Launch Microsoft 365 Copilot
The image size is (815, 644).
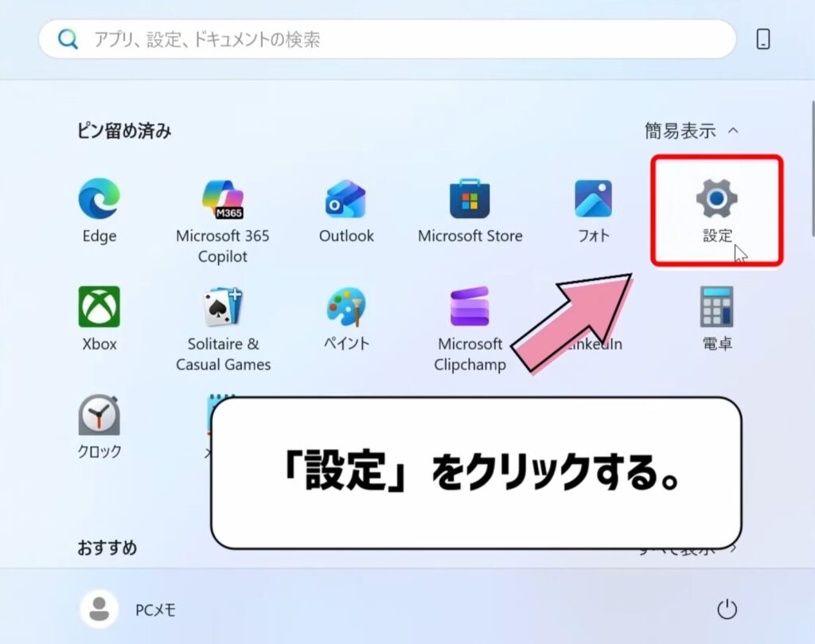pyautogui.click(x=222, y=201)
